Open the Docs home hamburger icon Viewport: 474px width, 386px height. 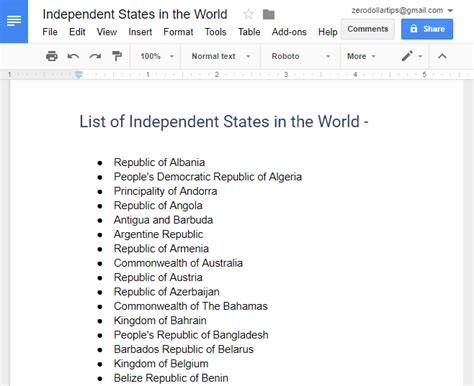tap(14, 21)
